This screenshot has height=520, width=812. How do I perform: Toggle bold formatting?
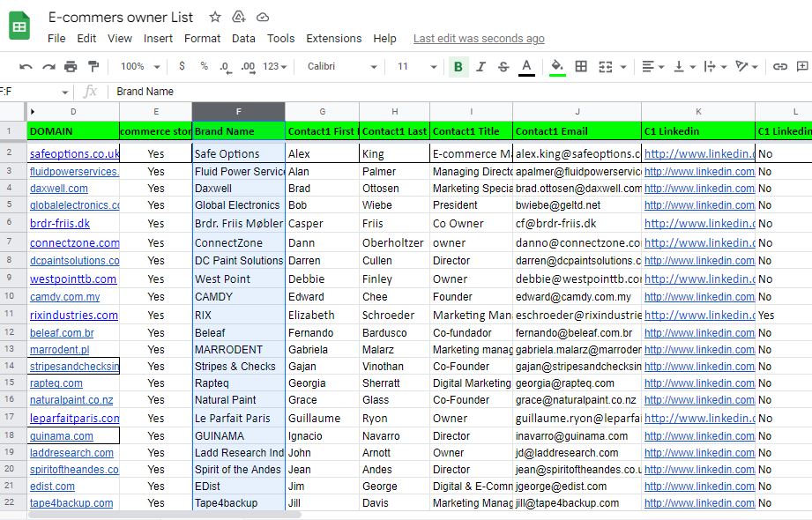[x=458, y=66]
